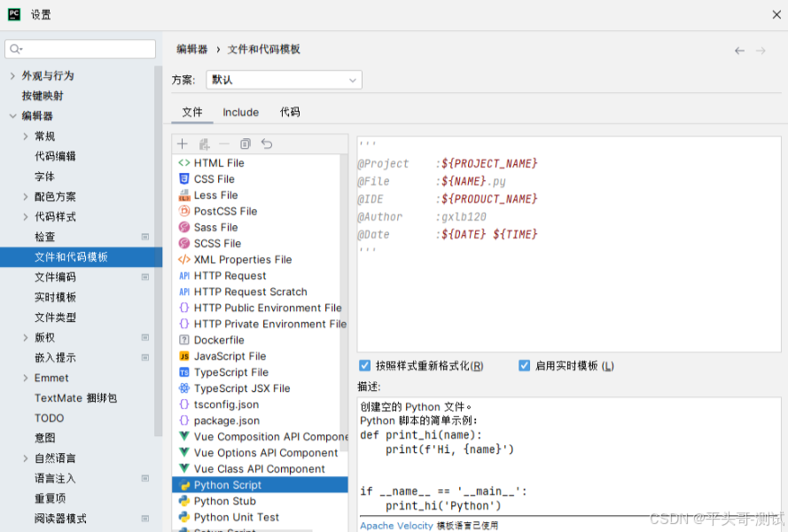
Task: Click the JavaScript File JS icon
Action: [184, 356]
